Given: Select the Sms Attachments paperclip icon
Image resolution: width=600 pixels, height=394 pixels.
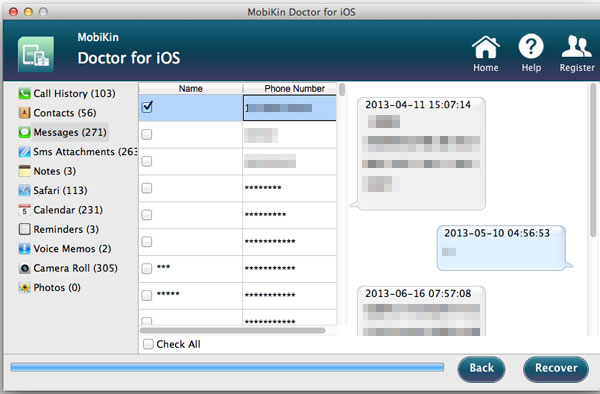Looking at the screenshot, I should (x=24, y=152).
